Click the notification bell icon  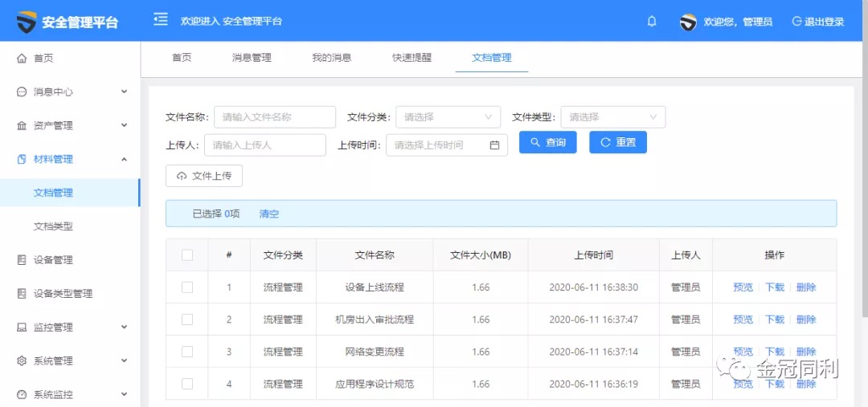pyautogui.click(x=652, y=22)
